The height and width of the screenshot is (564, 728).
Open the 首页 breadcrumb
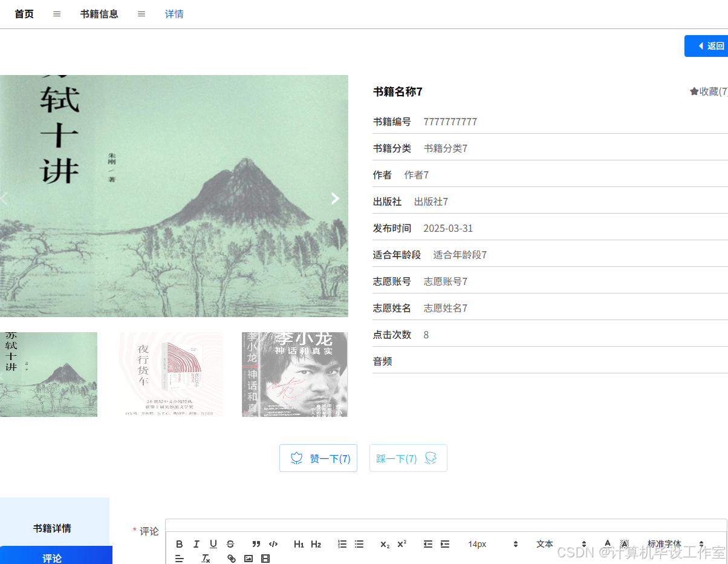click(24, 14)
